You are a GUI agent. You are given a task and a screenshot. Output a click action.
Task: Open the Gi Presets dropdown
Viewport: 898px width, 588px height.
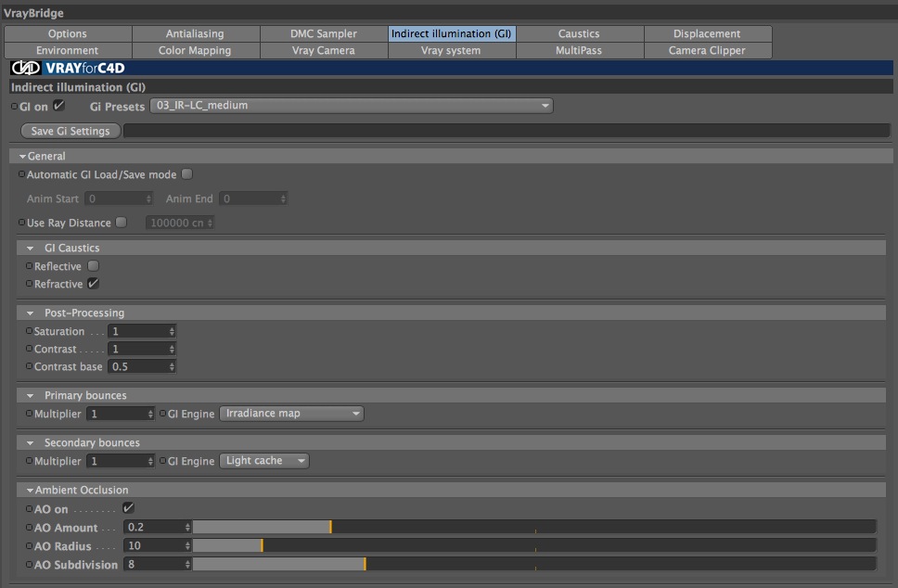tap(351, 106)
